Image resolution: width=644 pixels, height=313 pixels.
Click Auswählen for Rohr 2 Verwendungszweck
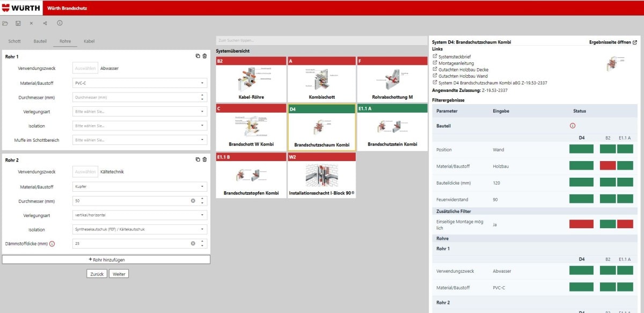pos(85,172)
